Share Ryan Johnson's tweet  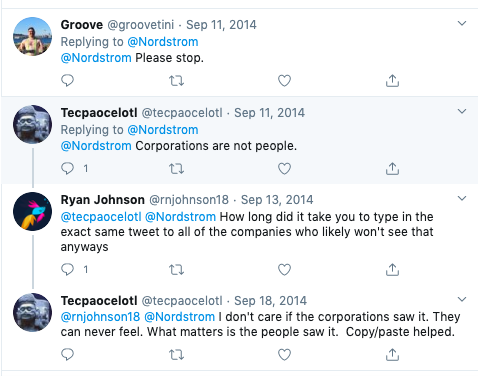[x=392, y=269]
